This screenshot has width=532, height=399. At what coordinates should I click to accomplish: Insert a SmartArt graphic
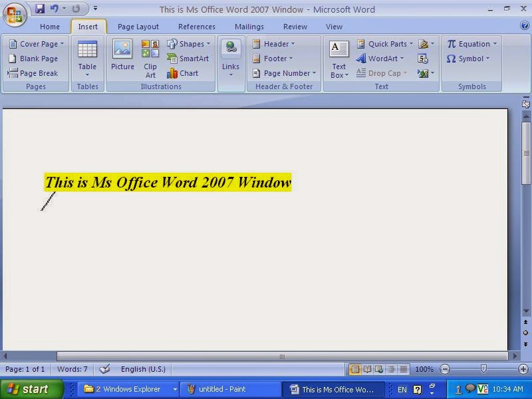[x=188, y=59]
